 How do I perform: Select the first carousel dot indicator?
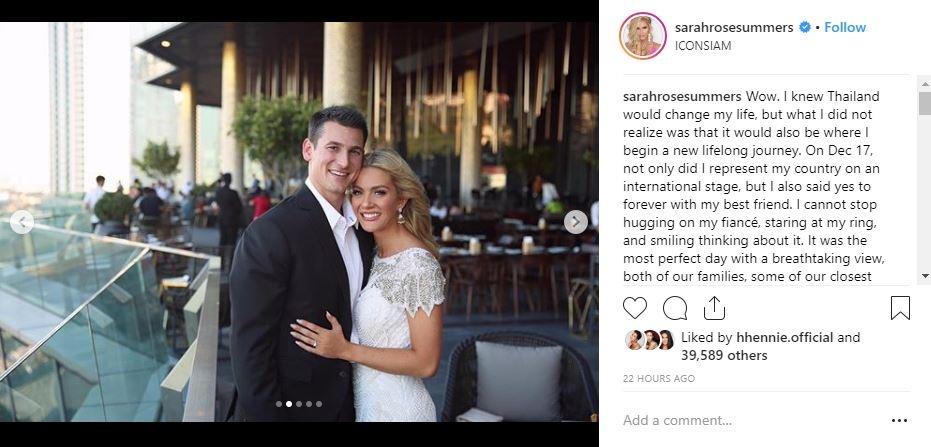(x=278, y=404)
